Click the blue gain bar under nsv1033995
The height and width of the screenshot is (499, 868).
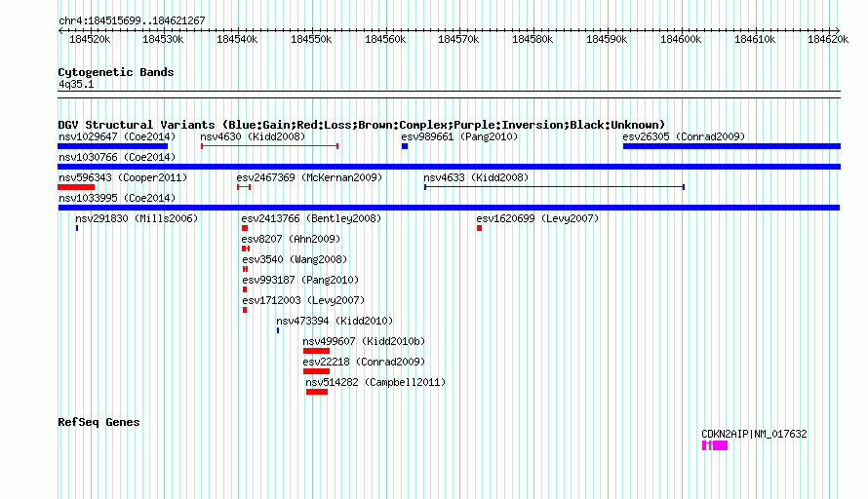449,208
